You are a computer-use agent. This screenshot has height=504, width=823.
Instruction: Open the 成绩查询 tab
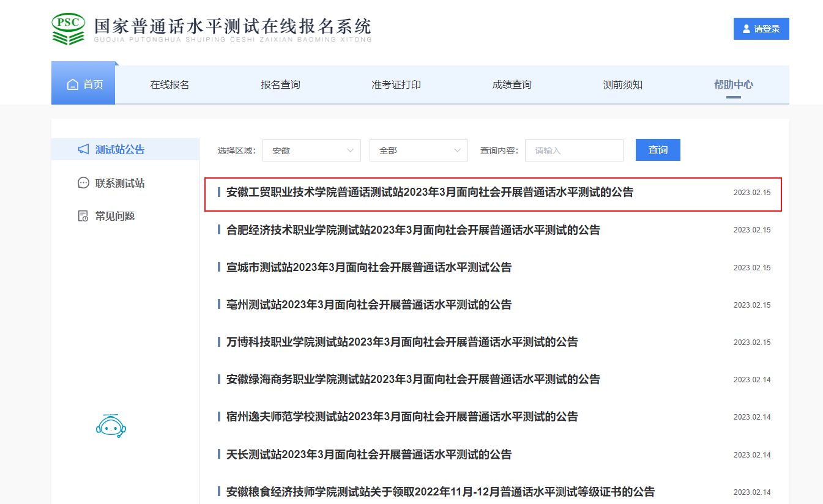(512, 85)
